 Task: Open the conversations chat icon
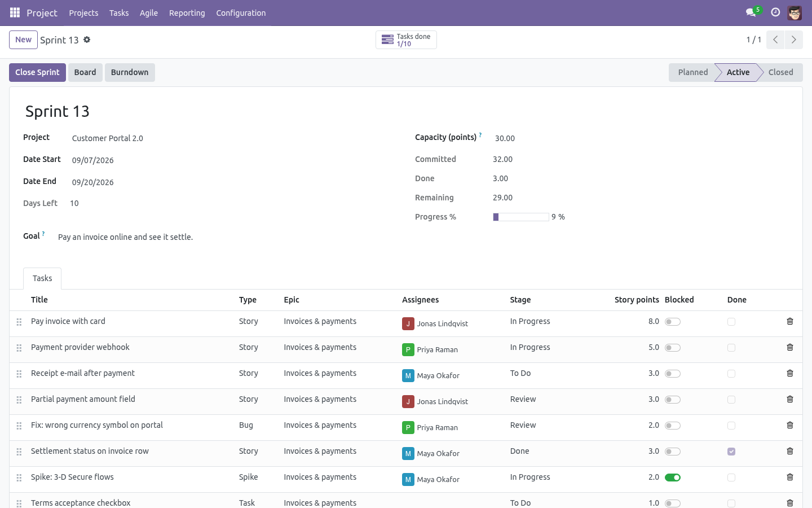coord(751,12)
